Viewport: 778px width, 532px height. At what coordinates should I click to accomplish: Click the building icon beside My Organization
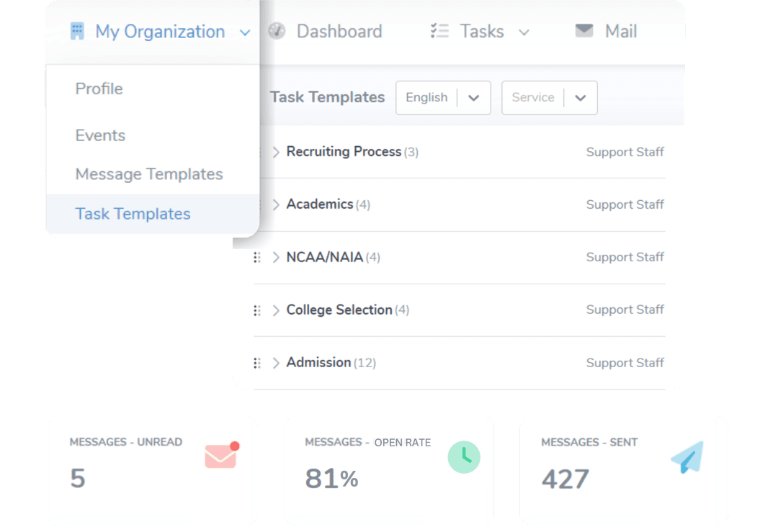click(x=77, y=31)
